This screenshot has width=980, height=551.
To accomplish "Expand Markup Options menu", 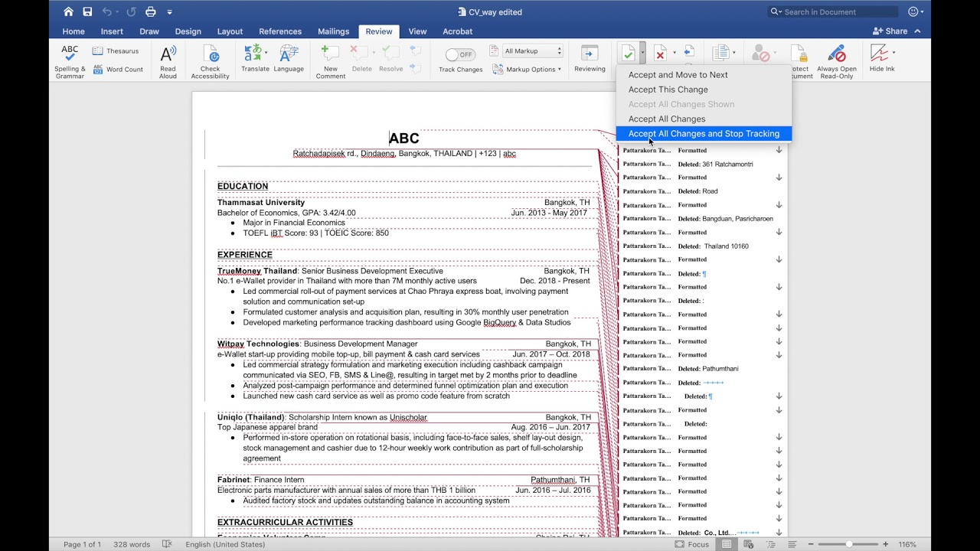I will click(x=527, y=69).
